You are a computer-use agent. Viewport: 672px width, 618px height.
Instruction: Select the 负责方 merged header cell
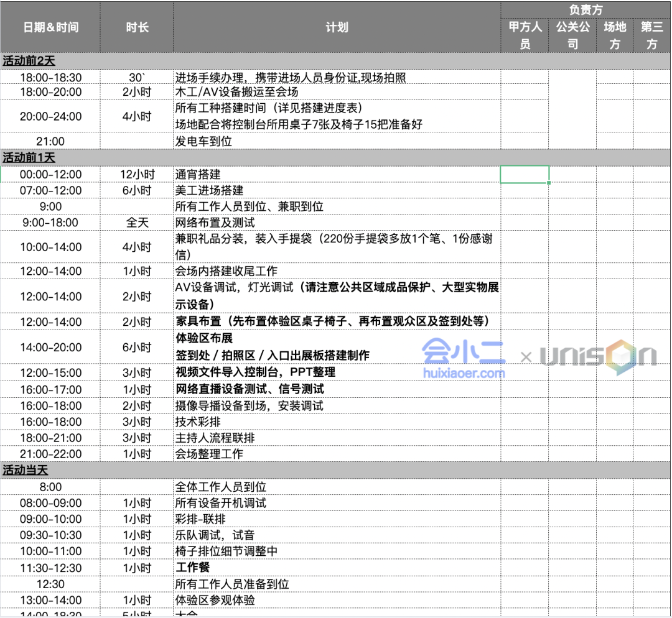[586, 10]
